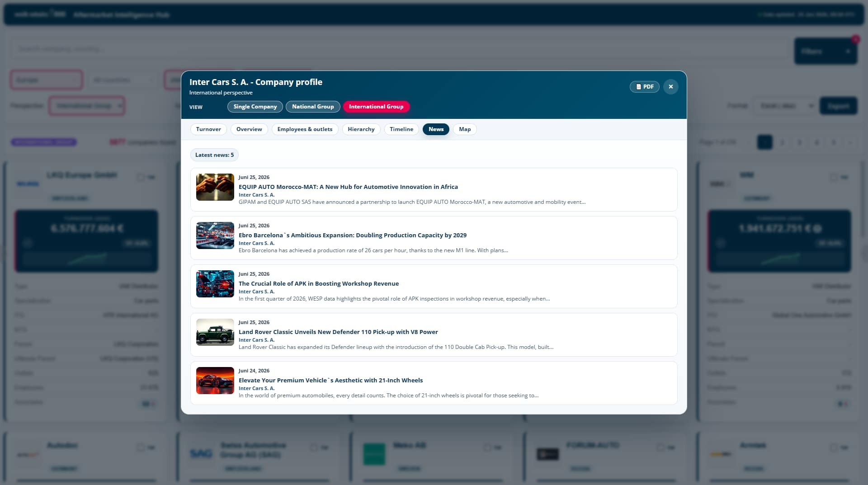868x485 pixels.
Task: Click the SAG logo in background card
Action: click(201, 453)
